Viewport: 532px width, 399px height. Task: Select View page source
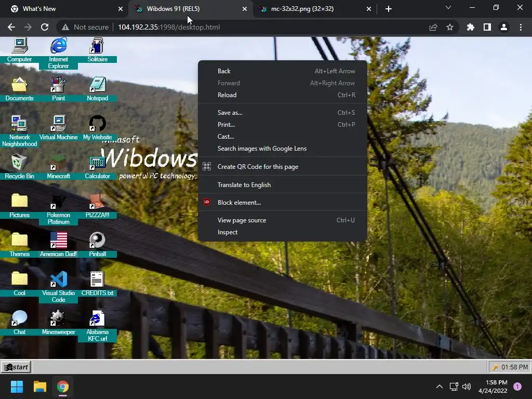pyautogui.click(x=282, y=220)
